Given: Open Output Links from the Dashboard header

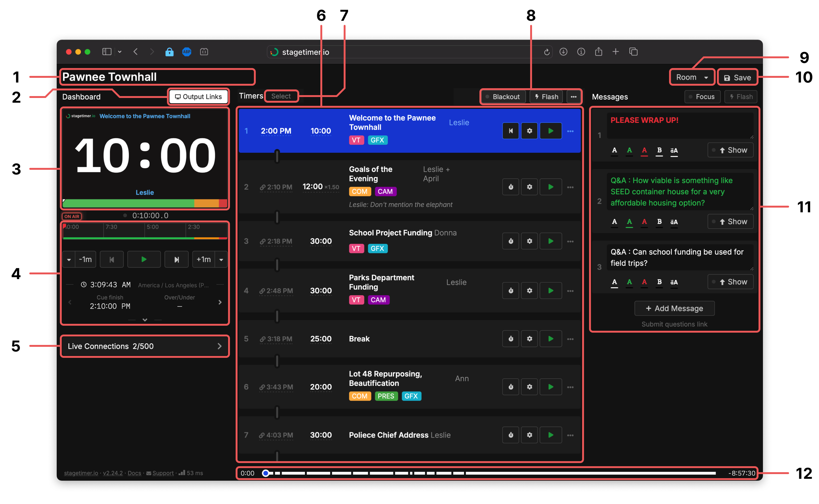Looking at the screenshot, I should point(198,97).
